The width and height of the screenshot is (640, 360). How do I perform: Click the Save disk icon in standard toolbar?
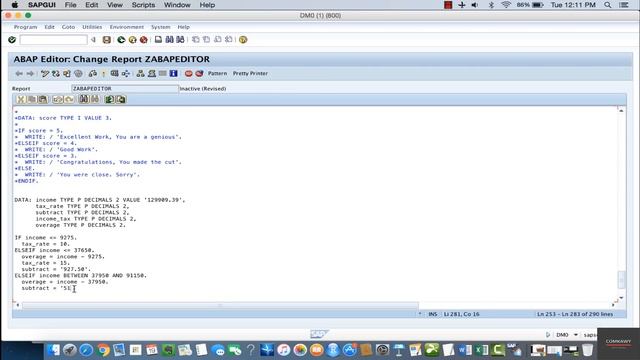point(107,40)
